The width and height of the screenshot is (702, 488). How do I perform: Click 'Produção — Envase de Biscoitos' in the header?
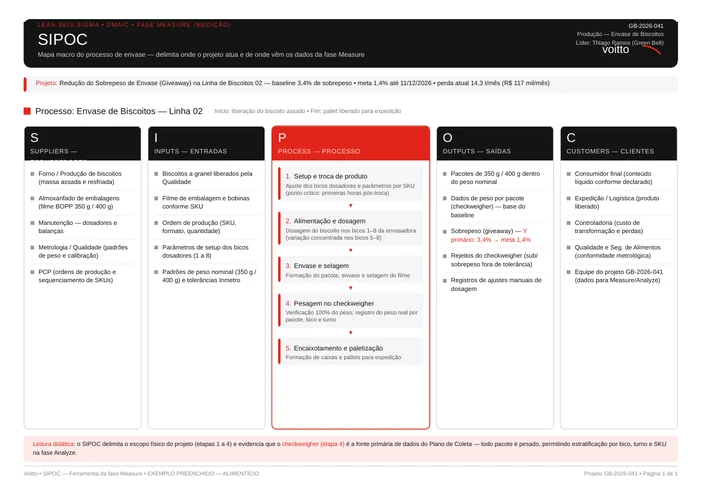pyautogui.click(x=620, y=34)
